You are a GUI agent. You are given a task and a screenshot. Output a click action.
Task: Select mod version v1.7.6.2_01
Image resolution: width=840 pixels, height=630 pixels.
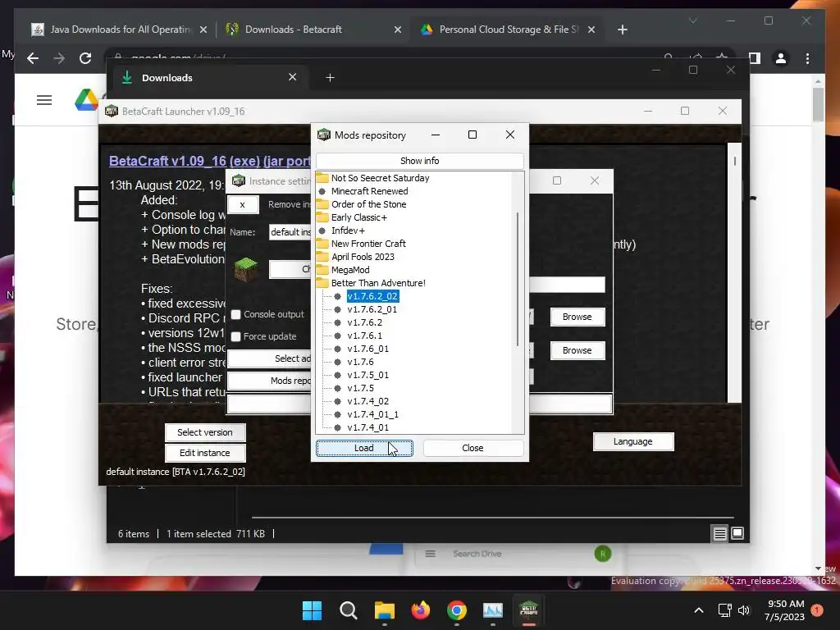coord(372,309)
